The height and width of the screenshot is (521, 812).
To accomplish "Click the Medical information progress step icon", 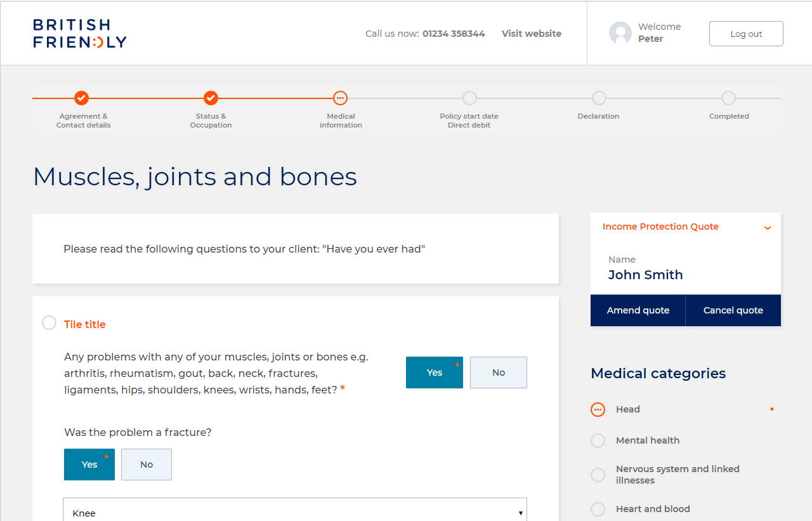I will (341, 98).
